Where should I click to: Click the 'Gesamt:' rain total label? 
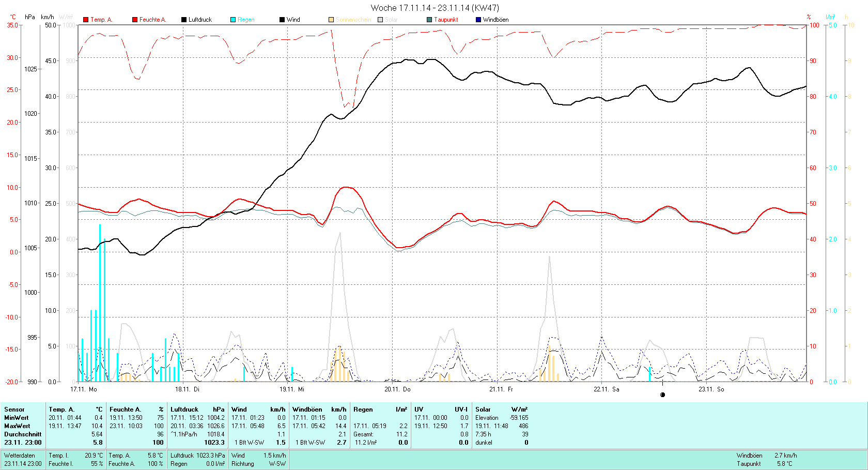pos(364,434)
